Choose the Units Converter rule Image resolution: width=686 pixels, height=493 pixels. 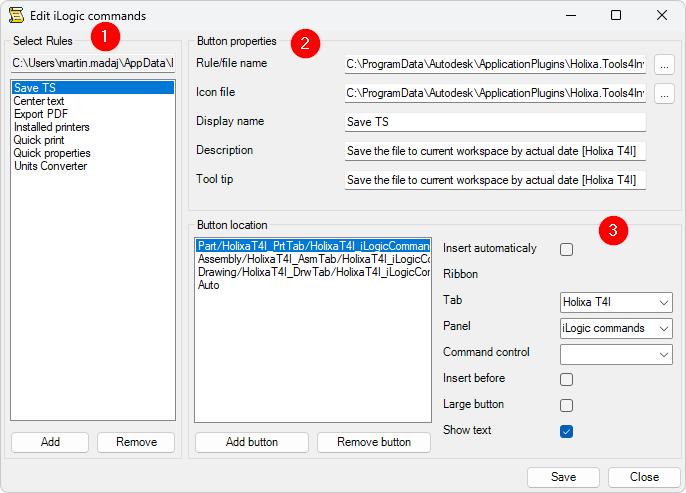pos(50,166)
